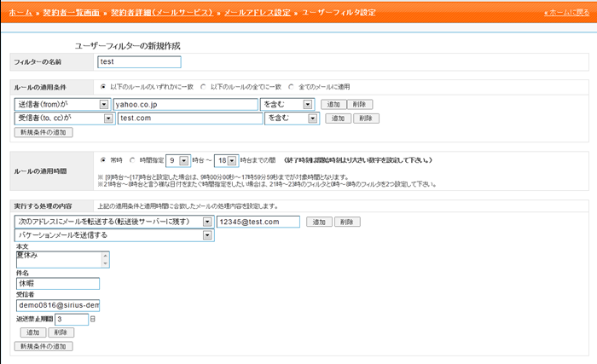Click 新規条件の追加 under rule conditions
This screenshot has width=597, height=364.
pos(44,133)
